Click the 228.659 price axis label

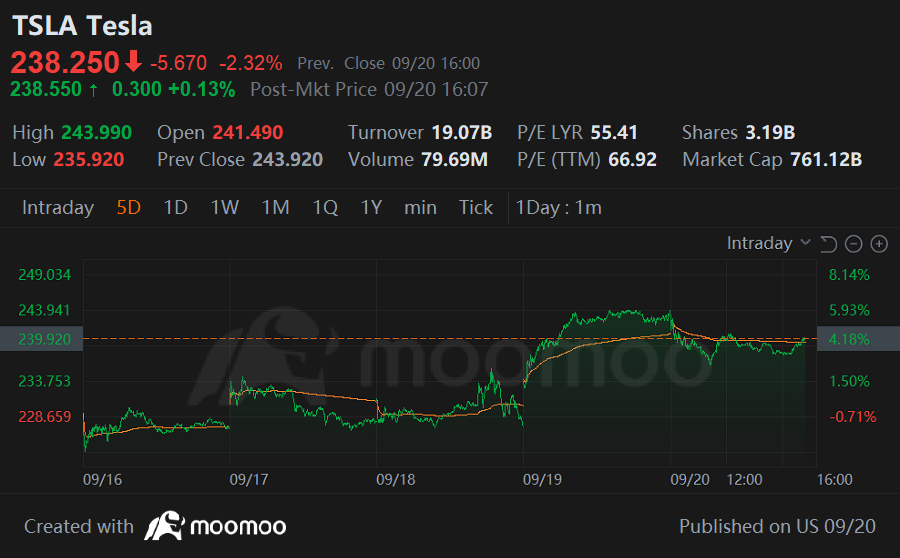[x=45, y=417]
